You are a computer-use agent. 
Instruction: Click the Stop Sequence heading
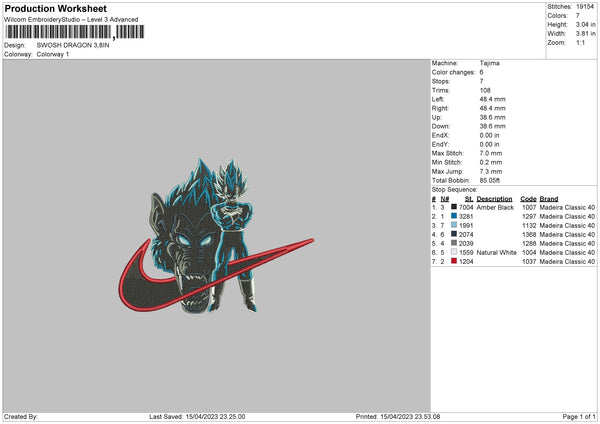pyautogui.click(x=455, y=190)
